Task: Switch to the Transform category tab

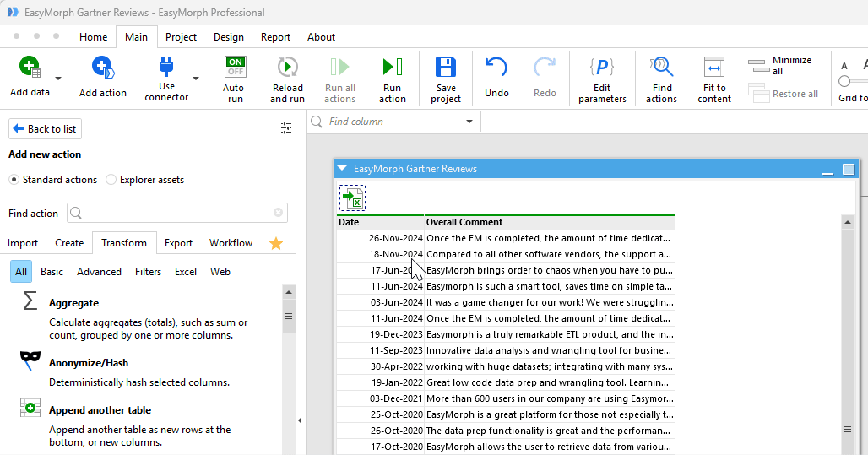Action: click(x=124, y=243)
